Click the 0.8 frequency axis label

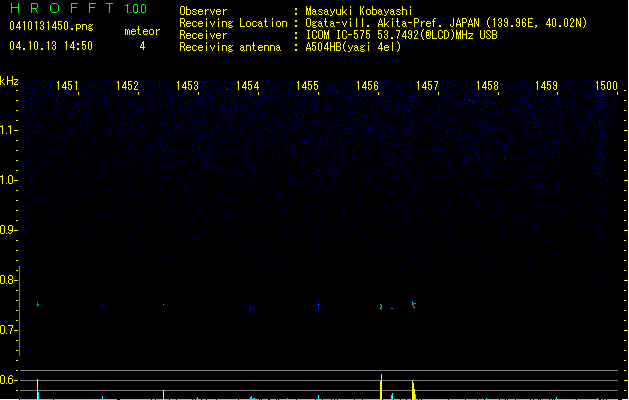pyautogui.click(x=8, y=280)
